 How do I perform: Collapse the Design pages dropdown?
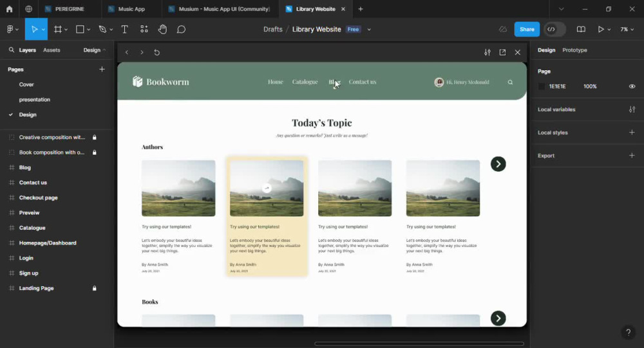click(95, 50)
